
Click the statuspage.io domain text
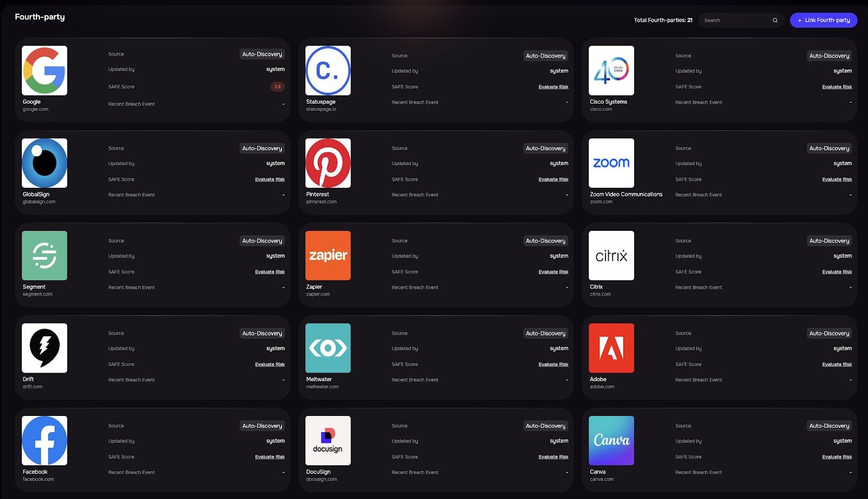[x=321, y=109]
